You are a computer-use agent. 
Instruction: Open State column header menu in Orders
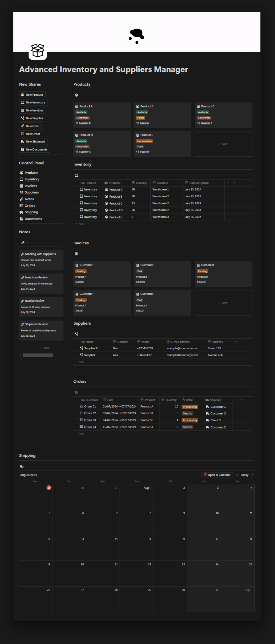(192, 400)
